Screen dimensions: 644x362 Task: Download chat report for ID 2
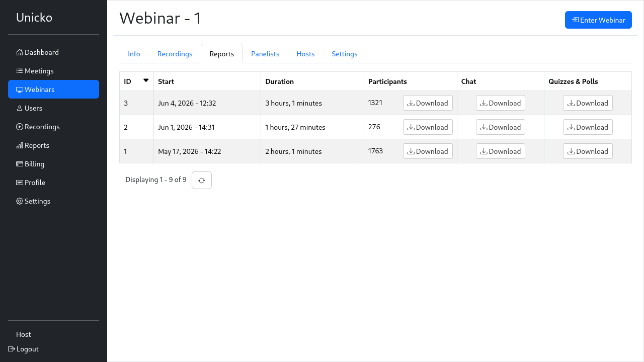coord(501,127)
